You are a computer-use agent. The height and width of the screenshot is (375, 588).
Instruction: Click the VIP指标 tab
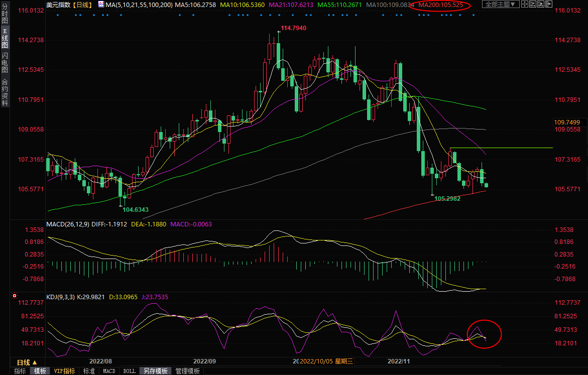(x=65, y=371)
